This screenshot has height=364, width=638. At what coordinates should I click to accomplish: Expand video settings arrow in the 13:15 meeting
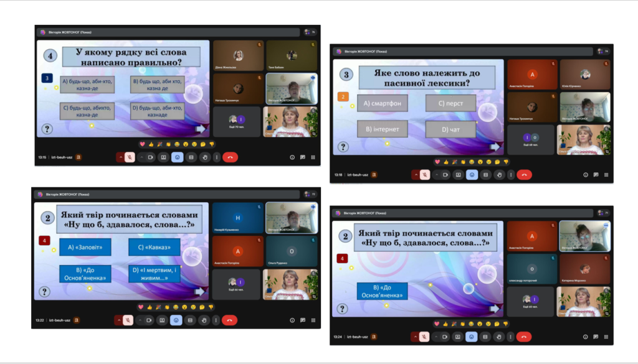(x=141, y=157)
